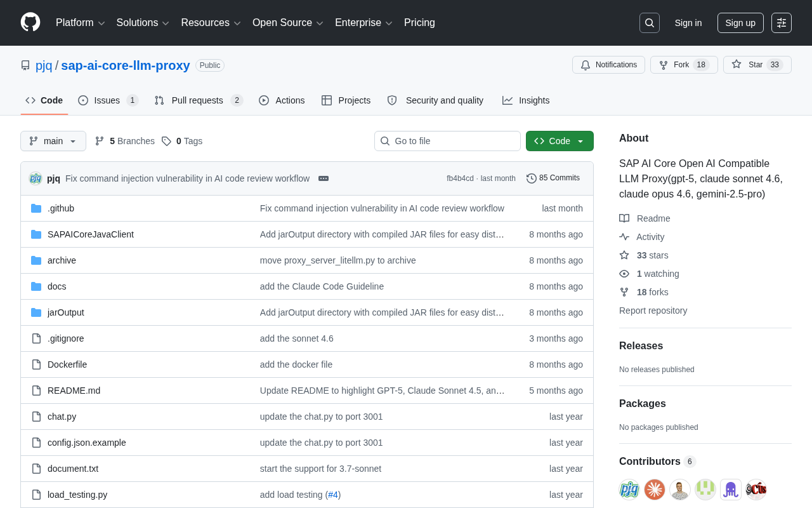Open the main branch selector dropdown
812x508 pixels.
pos(53,141)
